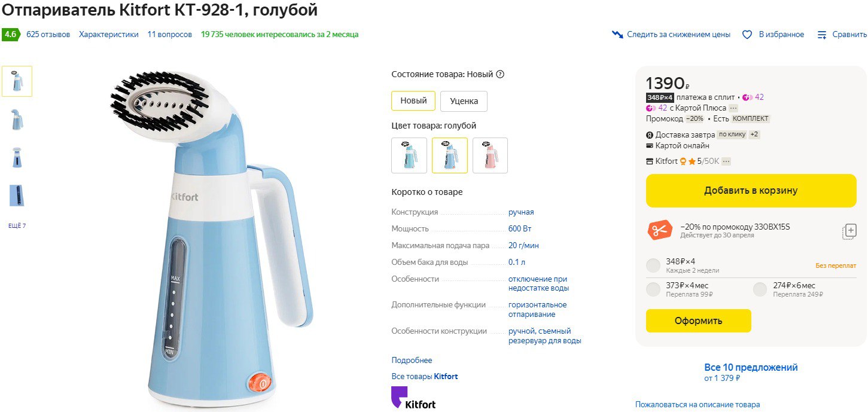Click the compare list icon
The image size is (868, 412).
click(x=822, y=35)
